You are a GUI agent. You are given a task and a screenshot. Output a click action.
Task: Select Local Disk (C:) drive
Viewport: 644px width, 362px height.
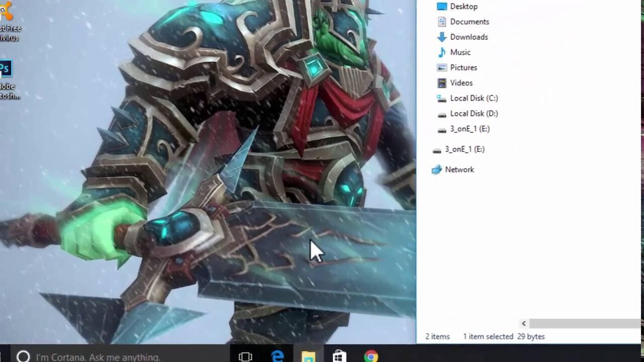point(473,98)
